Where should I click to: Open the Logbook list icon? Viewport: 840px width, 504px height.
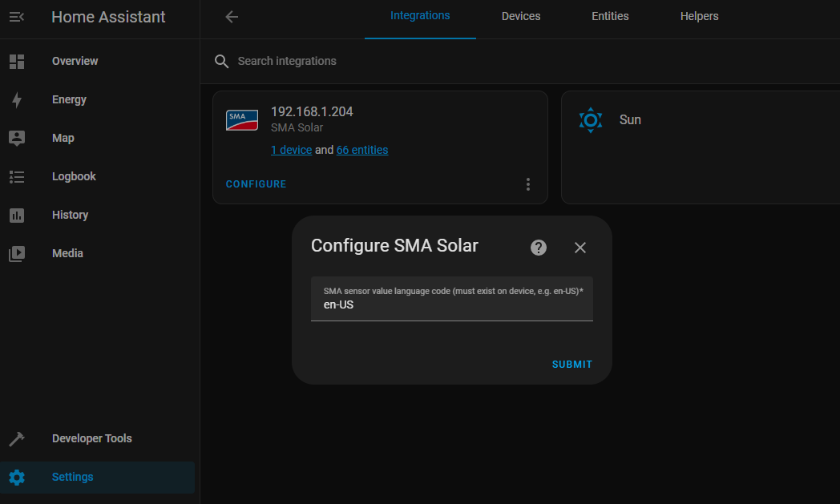tap(17, 177)
